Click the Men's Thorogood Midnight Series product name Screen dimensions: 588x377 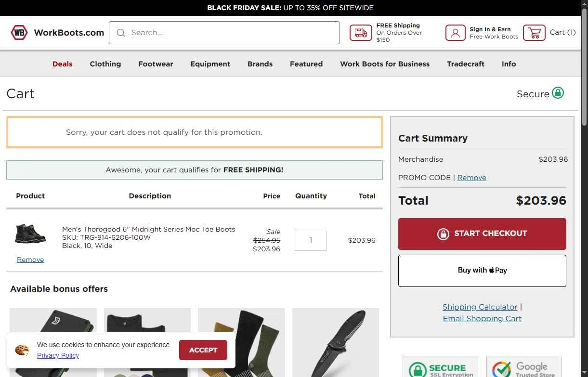(x=149, y=229)
